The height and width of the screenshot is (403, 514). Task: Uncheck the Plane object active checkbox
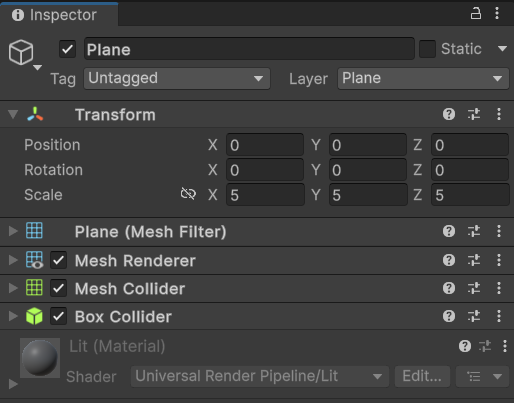tap(68, 49)
